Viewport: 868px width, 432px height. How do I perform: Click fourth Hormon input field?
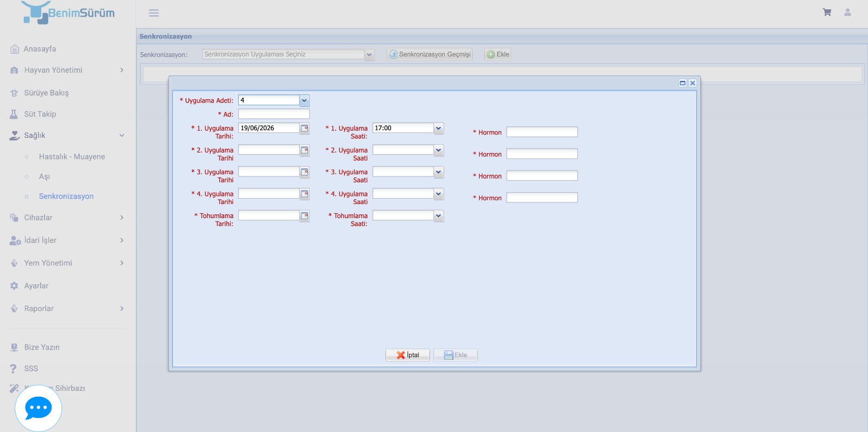tap(542, 198)
